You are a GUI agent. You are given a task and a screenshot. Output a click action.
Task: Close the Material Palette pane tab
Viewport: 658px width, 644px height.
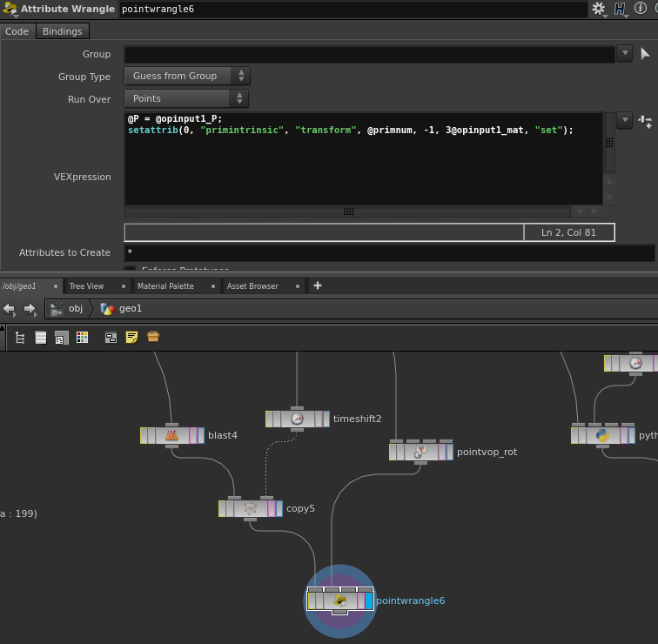(x=213, y=286)
